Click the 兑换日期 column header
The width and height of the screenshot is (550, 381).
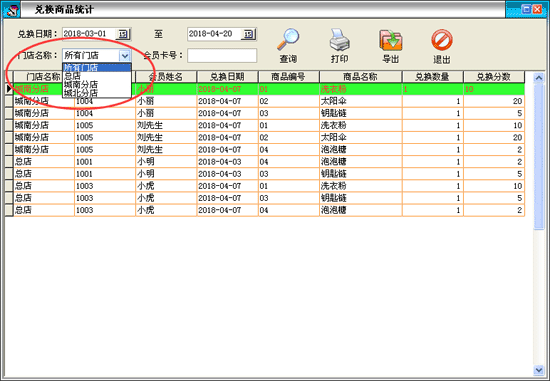pyautogui.click(x=227, y=77)
